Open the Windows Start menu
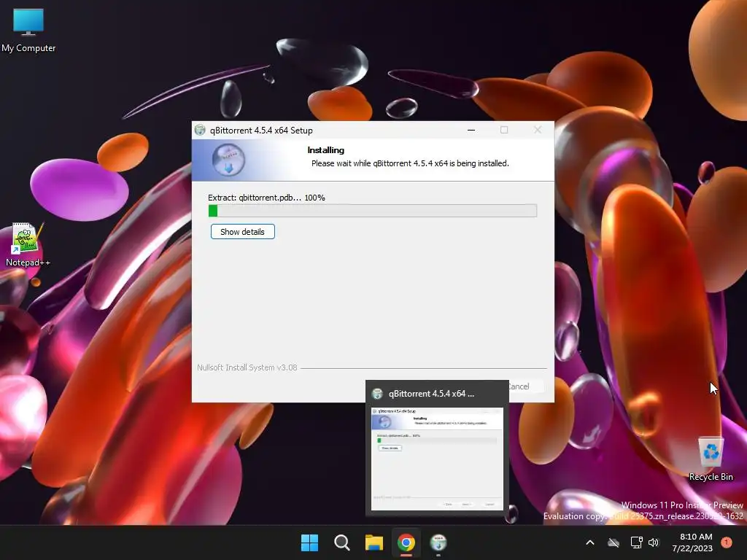This screenshot has width=747, height=560. 309,542
